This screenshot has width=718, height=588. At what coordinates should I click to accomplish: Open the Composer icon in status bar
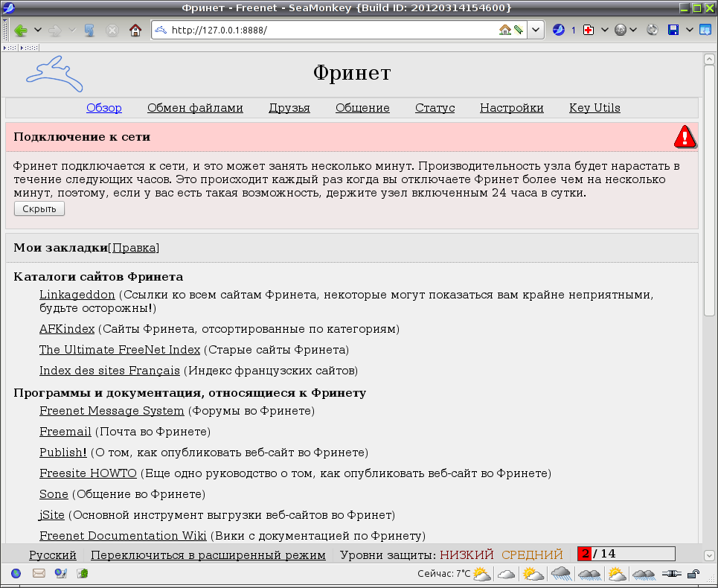coord(60,573)
